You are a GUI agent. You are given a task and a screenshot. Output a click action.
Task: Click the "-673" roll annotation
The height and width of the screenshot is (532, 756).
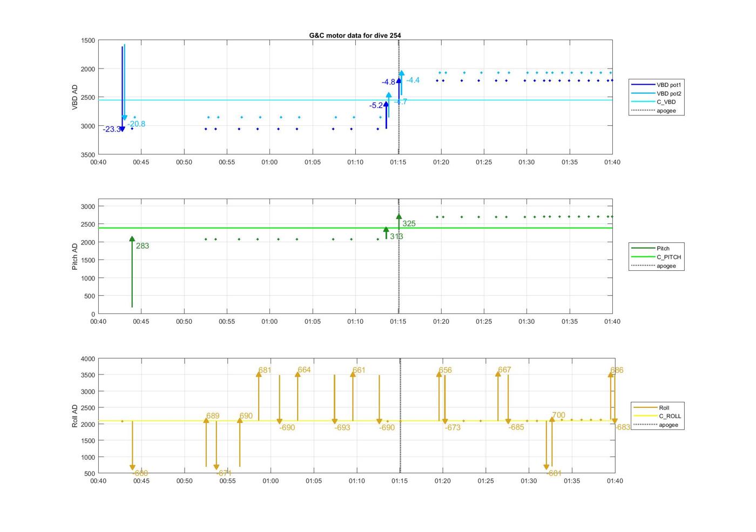pyautogui.click(x=453, y=428)
